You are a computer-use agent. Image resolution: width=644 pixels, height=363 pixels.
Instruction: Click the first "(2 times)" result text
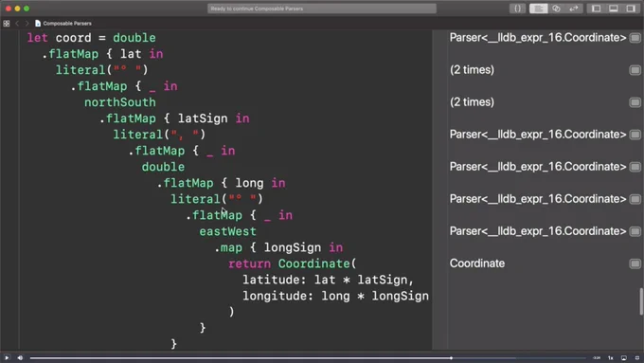pos(472,70)
